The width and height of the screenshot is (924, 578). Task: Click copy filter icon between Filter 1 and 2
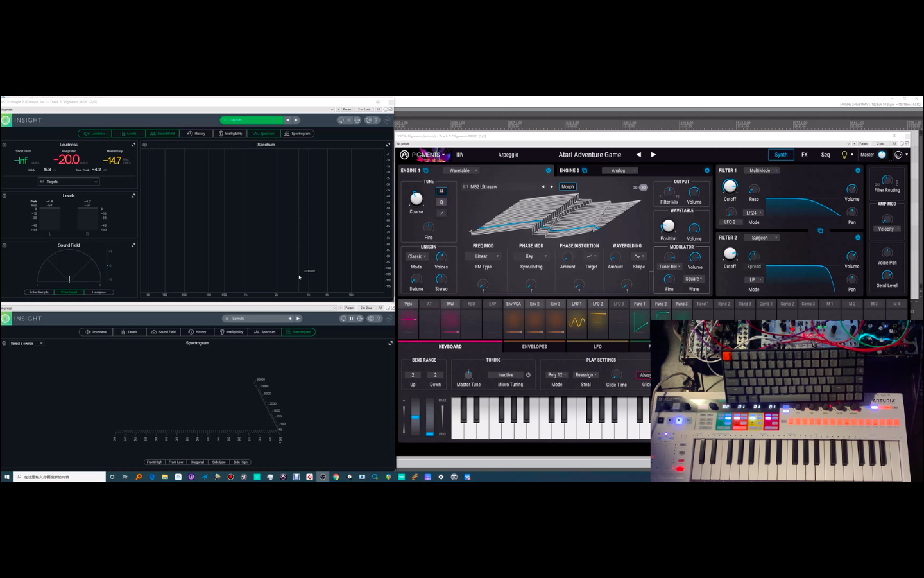point(820,231)
